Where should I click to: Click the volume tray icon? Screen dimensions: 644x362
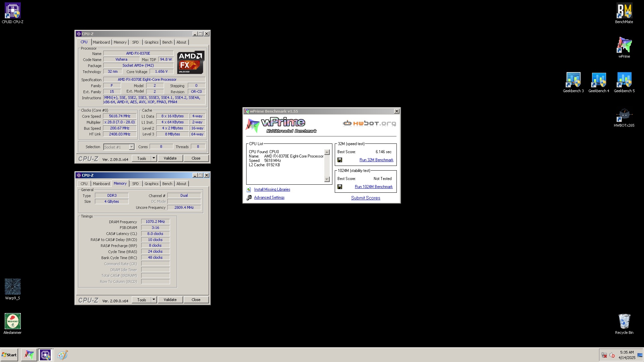(x=612, y=355)
